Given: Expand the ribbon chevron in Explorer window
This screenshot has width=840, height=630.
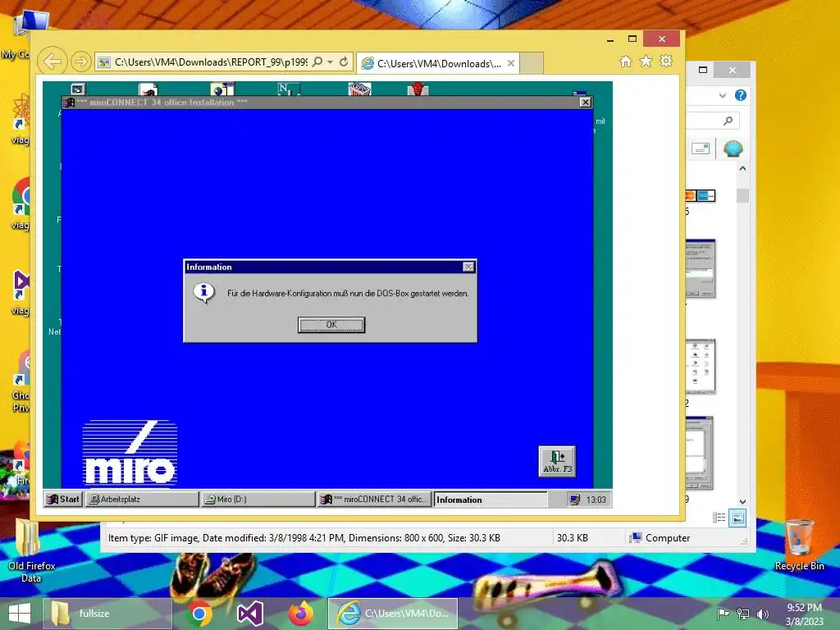Looking at the screenshot, I should (x=723, y=95).
